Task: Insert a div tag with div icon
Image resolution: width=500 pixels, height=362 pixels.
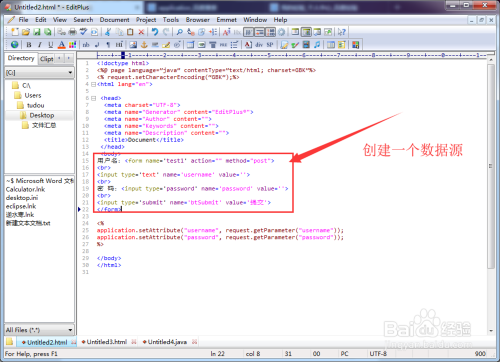Action: 259,45
